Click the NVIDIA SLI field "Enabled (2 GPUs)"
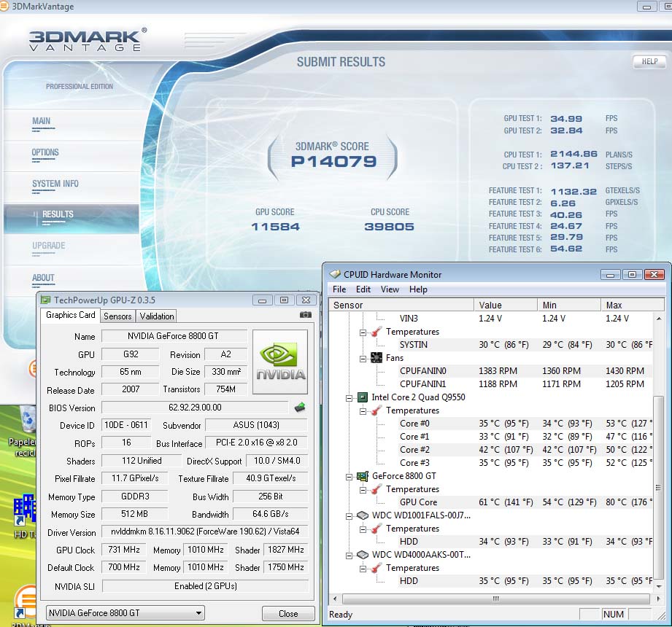Screen dimensions: 672x627 coord(205,586)
